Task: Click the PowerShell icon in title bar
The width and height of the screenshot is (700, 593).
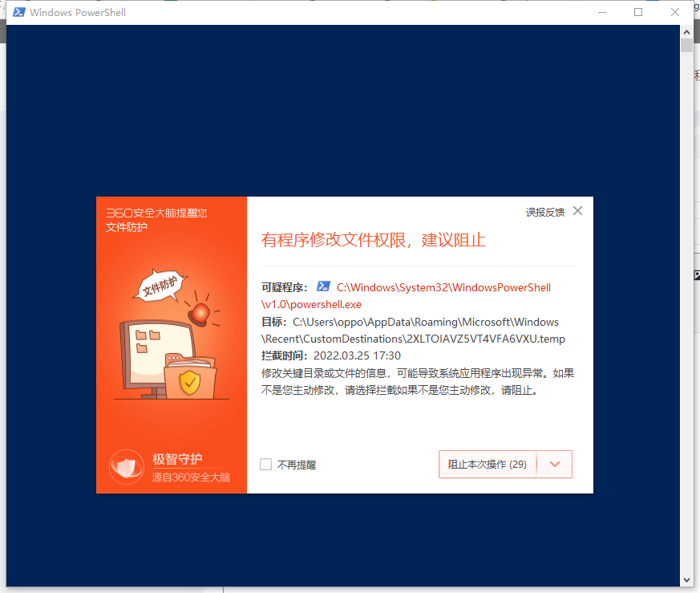Action: (x=18, y=12)
